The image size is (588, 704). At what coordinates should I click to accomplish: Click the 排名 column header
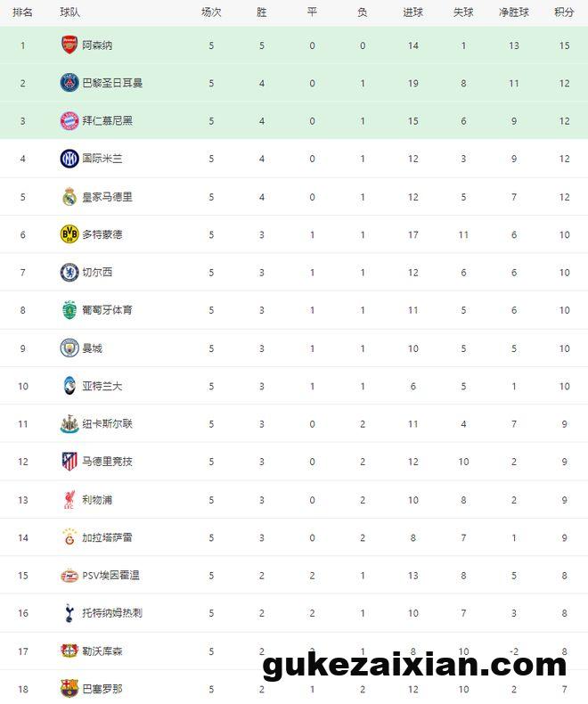23,12
